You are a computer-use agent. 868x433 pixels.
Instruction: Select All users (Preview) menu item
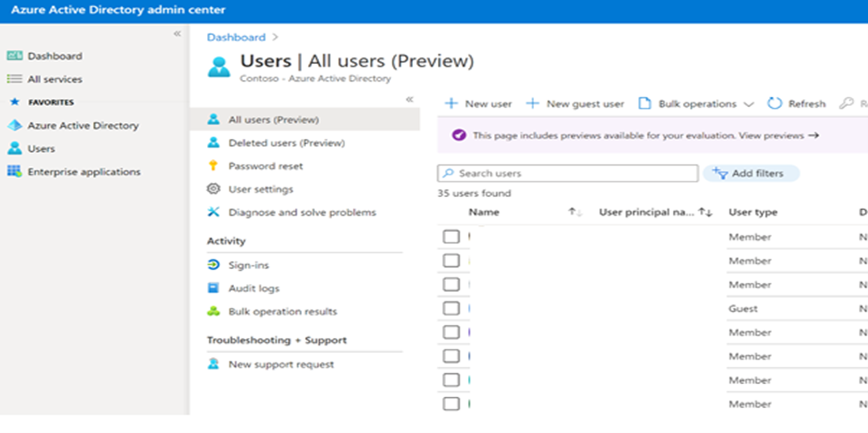point(305,120)
